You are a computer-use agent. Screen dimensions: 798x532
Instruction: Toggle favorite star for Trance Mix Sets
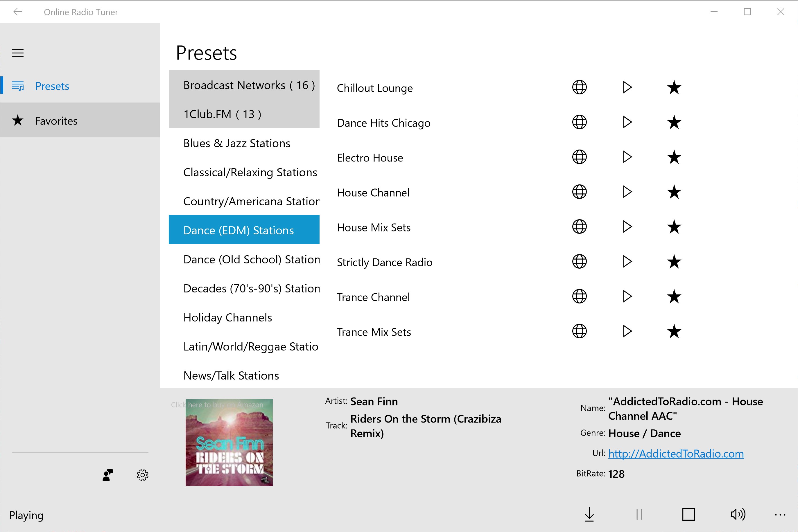[674, 331]
